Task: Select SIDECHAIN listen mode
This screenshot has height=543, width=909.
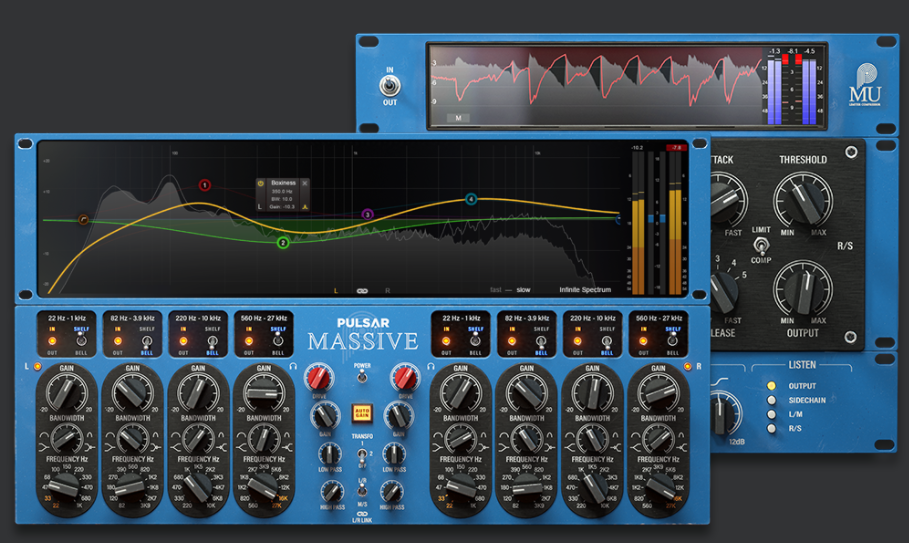Action: pyautogui.click(x=769, y=400)
